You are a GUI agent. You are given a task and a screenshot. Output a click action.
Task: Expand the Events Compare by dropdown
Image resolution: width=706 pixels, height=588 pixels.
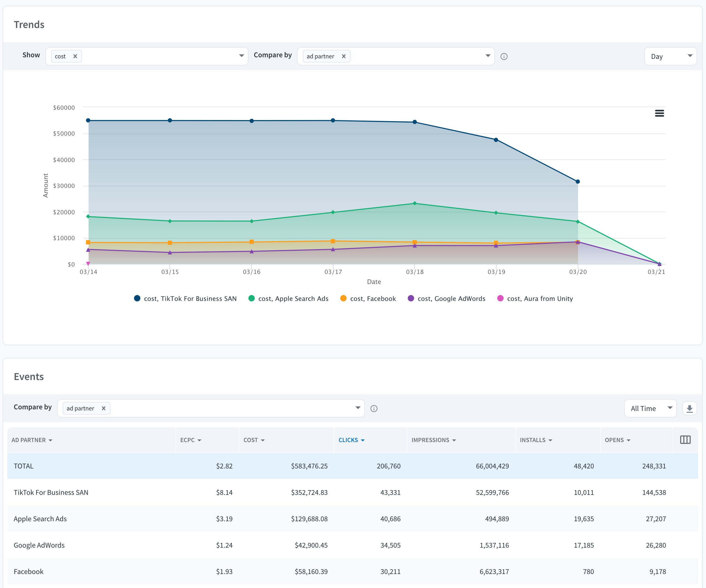pos(358,408)
